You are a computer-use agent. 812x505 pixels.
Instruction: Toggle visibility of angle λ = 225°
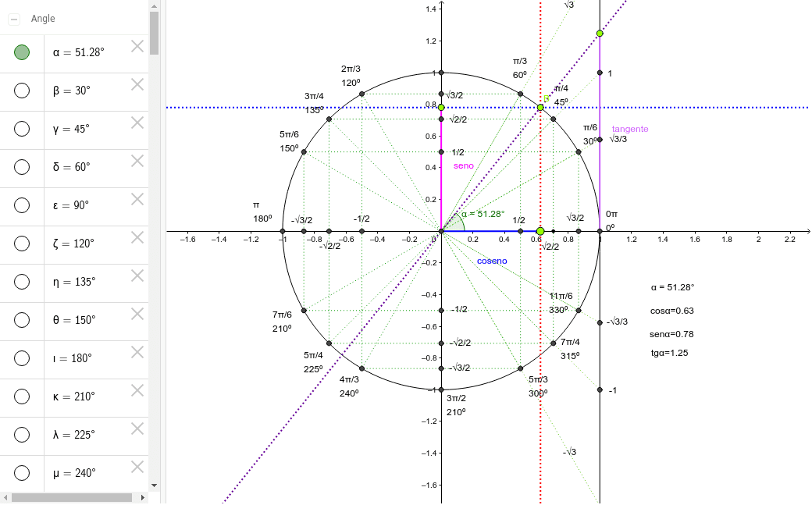(22, 435)
